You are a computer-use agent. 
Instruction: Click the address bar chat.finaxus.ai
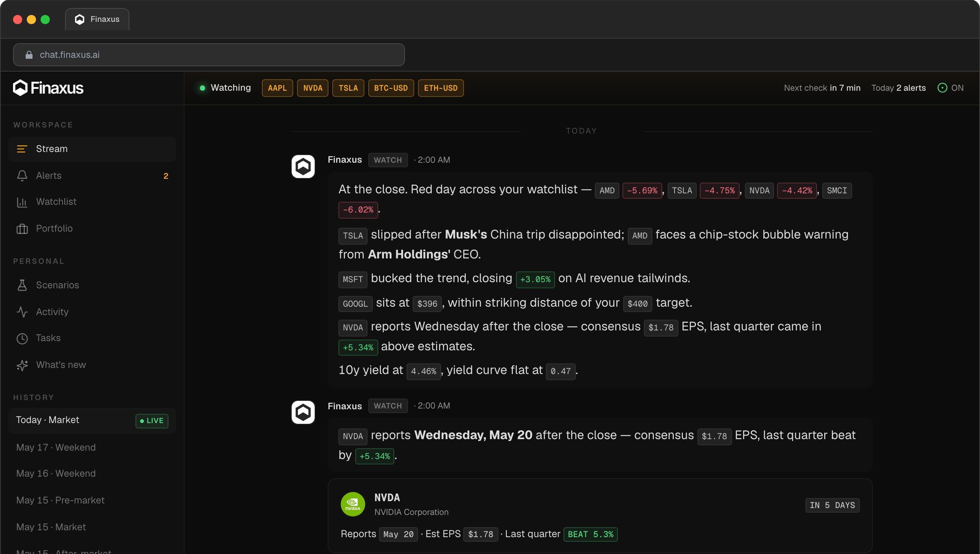click(x=209, y=55)
